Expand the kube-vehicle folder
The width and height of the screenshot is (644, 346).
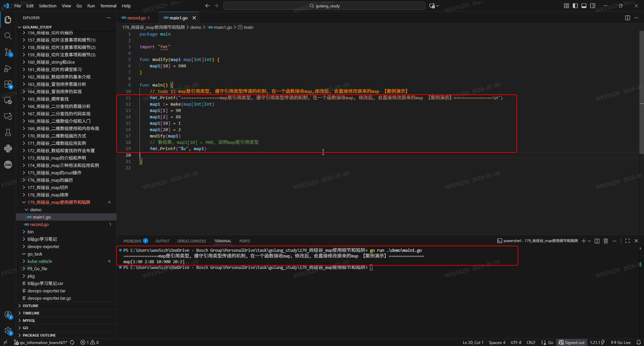coord(66,262)
